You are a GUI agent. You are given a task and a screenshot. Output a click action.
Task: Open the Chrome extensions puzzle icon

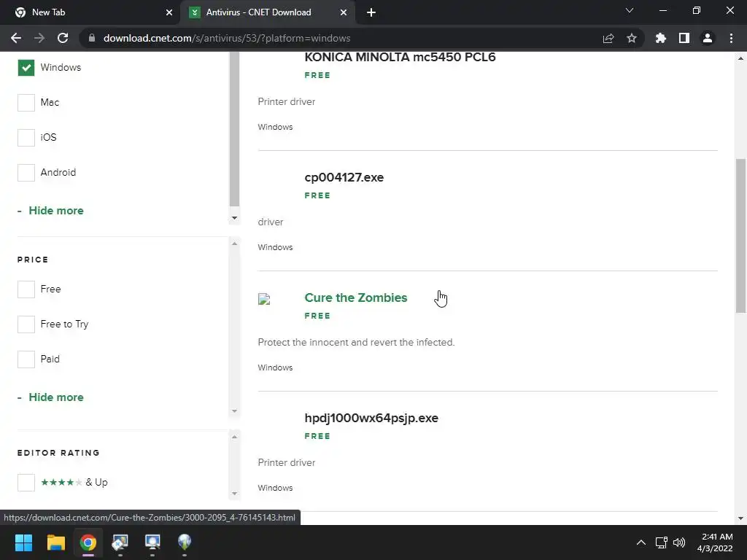point(660,38)
